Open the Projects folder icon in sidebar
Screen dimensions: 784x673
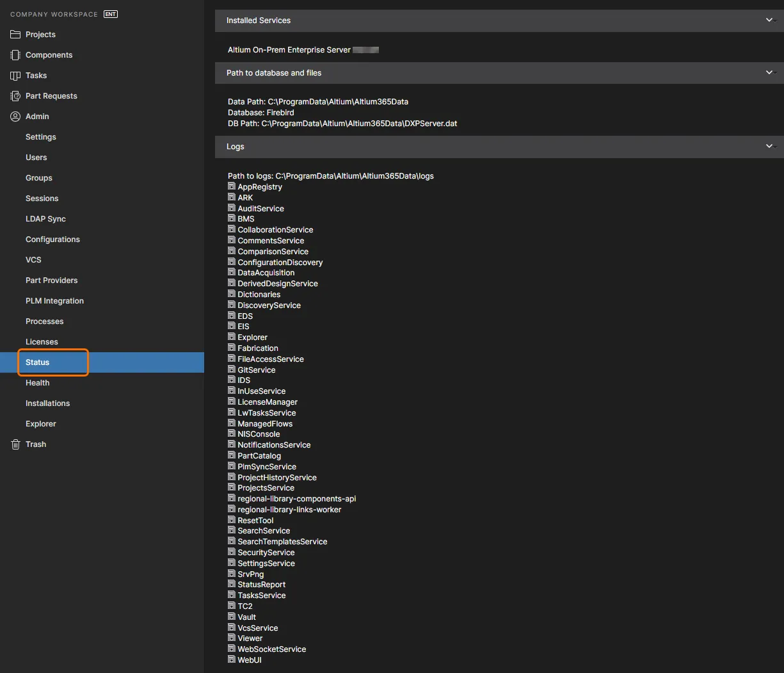[15, 35]
